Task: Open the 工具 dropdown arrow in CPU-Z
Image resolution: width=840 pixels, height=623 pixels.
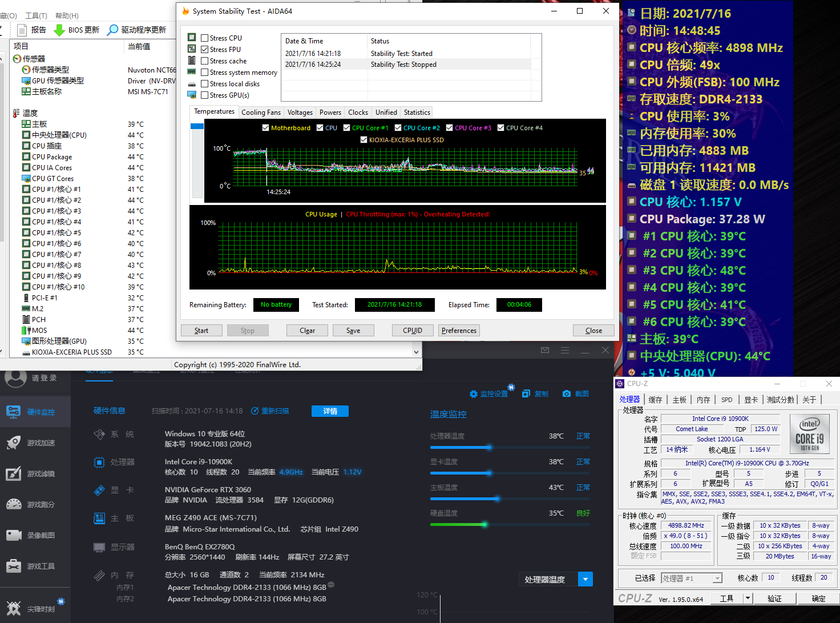Action: click(x=748, y=598)
